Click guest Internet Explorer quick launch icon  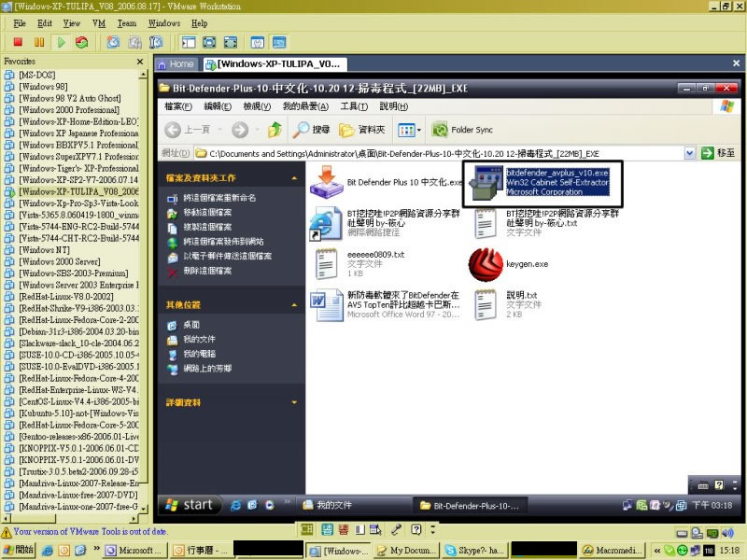point(235,505)
